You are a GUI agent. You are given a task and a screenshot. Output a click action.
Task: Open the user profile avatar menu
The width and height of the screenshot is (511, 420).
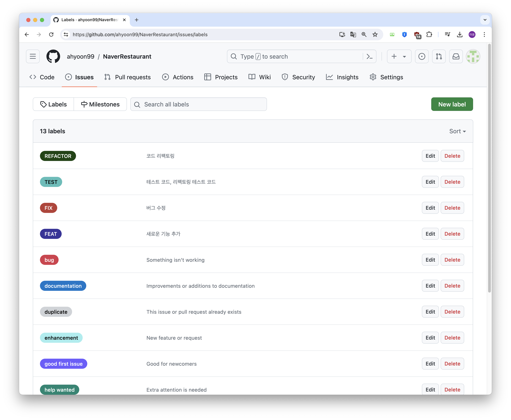point(473,57)
